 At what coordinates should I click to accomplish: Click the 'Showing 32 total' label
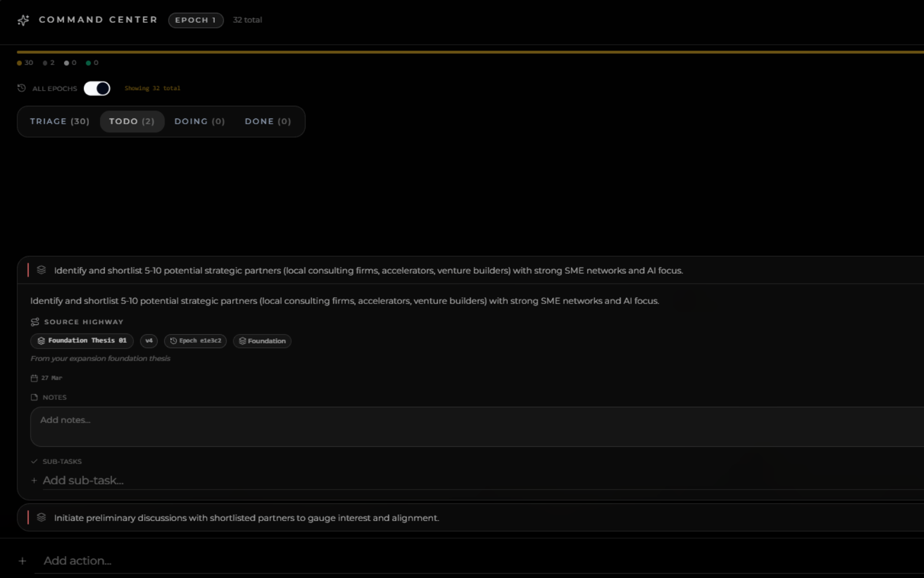click(152, 88)
